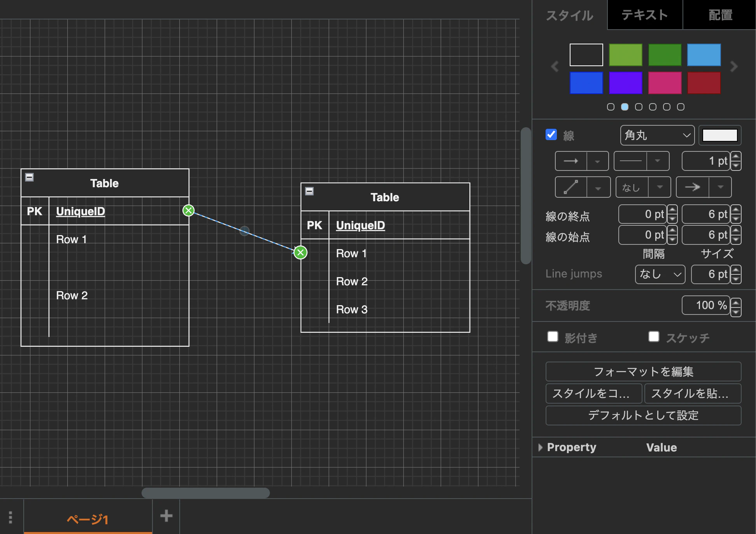The width and height of the screenshot is (756, 534).
Task: Click the フォーマットを編集 button
Action: click(643, 372)
